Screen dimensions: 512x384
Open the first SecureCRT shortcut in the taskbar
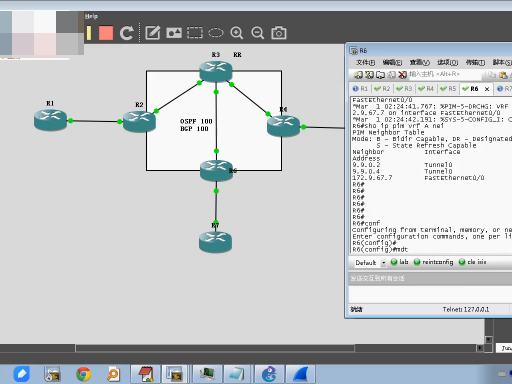pyautogui.click(x=53, y=374)
